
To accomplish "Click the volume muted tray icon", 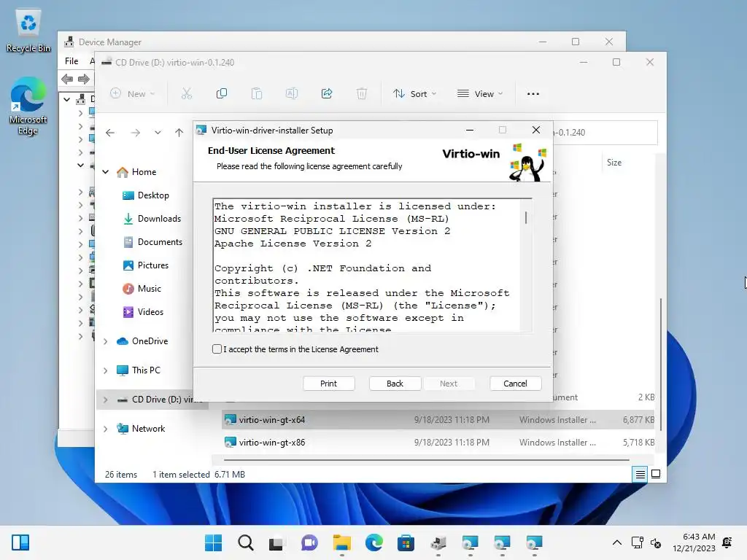I will [656, 542].
